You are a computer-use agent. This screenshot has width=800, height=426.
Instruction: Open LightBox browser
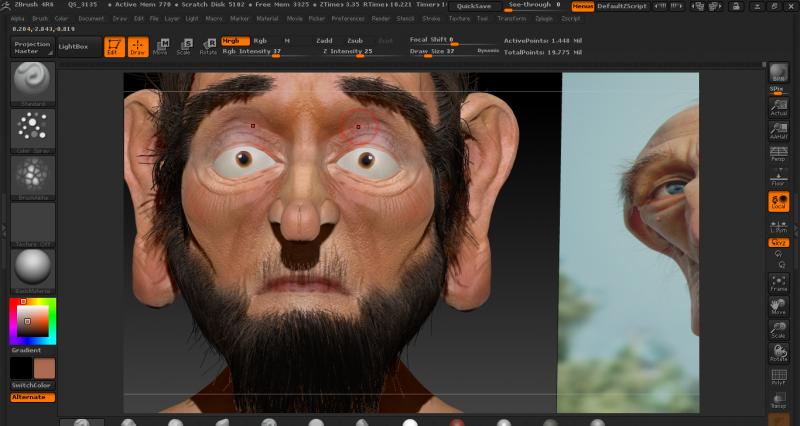click(74, 46)
